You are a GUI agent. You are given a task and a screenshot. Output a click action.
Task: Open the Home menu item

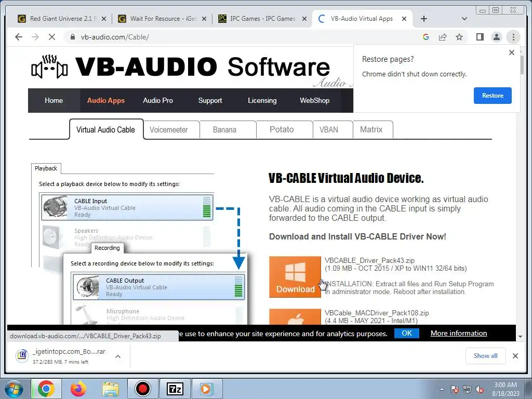[54, 100]
